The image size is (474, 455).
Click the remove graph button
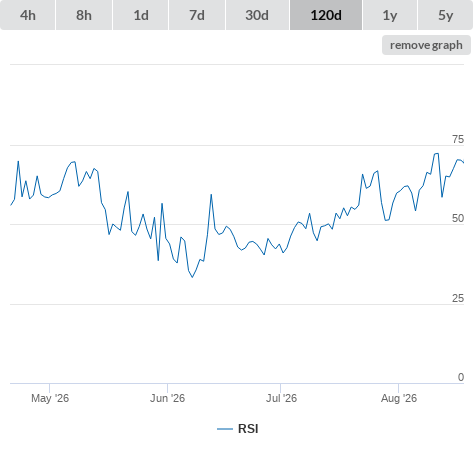[426, 45]
